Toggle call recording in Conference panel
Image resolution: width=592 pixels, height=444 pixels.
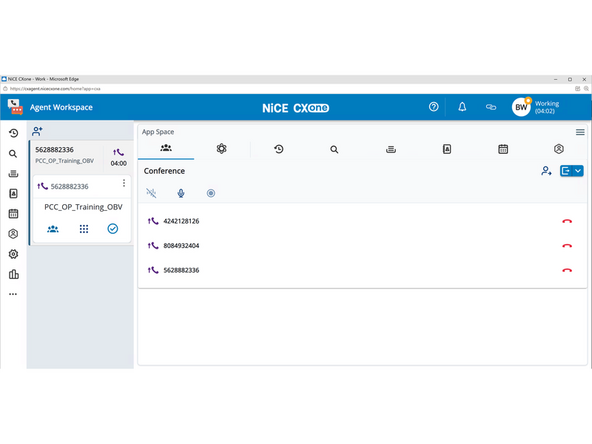coord(211,193)
